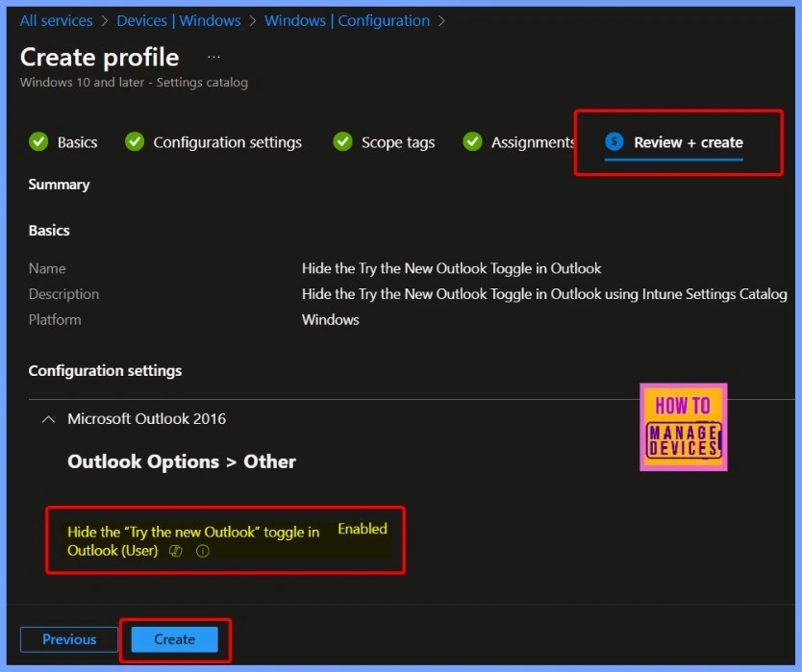Click the Platform value Windows
This screenshot has width=802, height=672.
click(x=331, y=319)
